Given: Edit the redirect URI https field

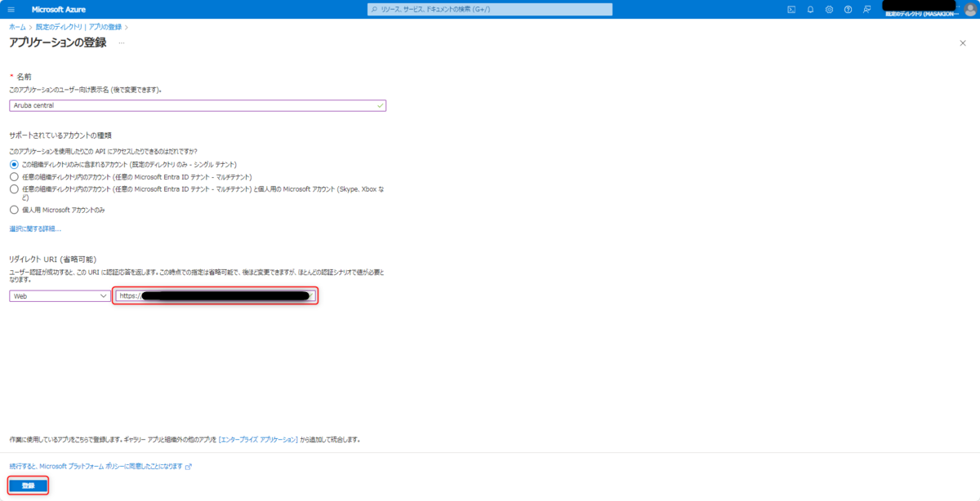Looking at the screenshot, I should tap(216, 295).
